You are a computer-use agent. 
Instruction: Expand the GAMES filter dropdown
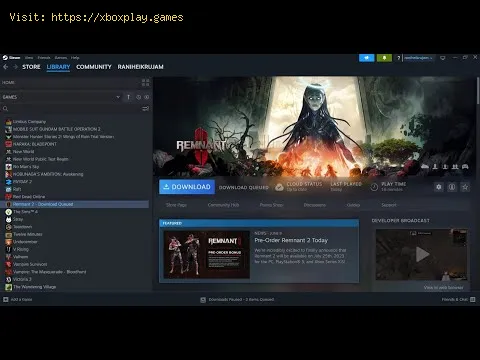[x=118, y=97]
